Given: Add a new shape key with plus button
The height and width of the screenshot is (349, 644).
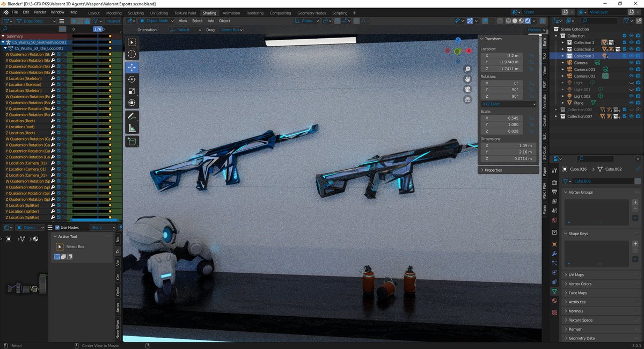Looking at the screenshot, I should (635, 244).
